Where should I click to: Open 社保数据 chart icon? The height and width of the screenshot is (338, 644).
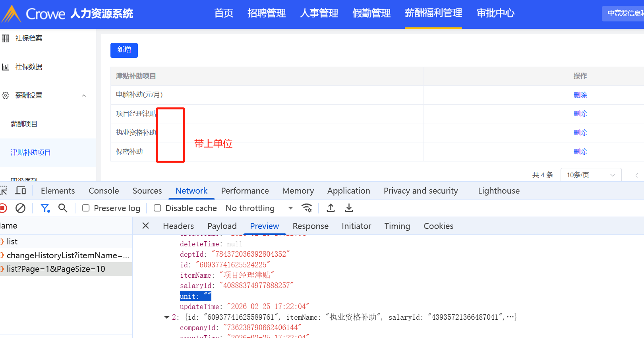6,67
